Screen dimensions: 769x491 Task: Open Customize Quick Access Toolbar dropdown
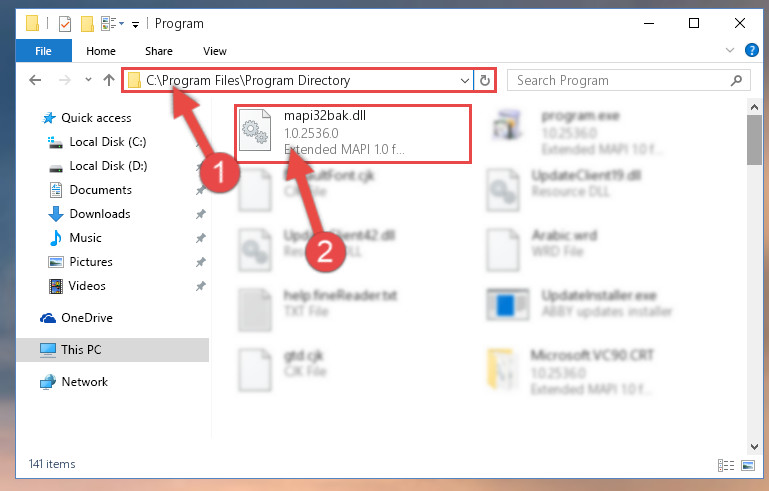coord(135,25)
